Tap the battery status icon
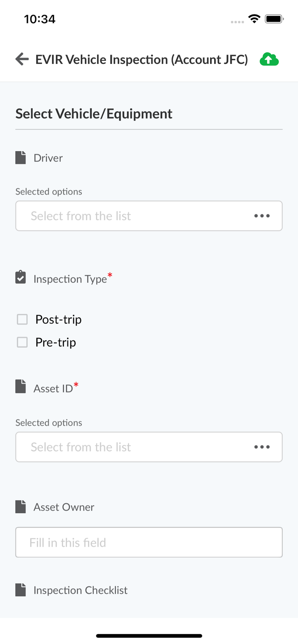The height and width of the screenshot is (644, 298). [274, 19]
